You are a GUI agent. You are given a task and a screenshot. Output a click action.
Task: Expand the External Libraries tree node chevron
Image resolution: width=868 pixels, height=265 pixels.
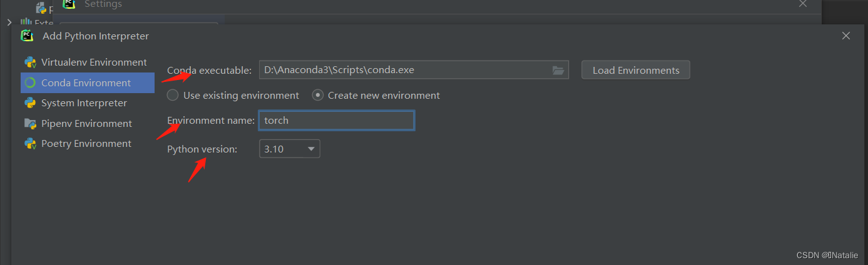point(9,22)
